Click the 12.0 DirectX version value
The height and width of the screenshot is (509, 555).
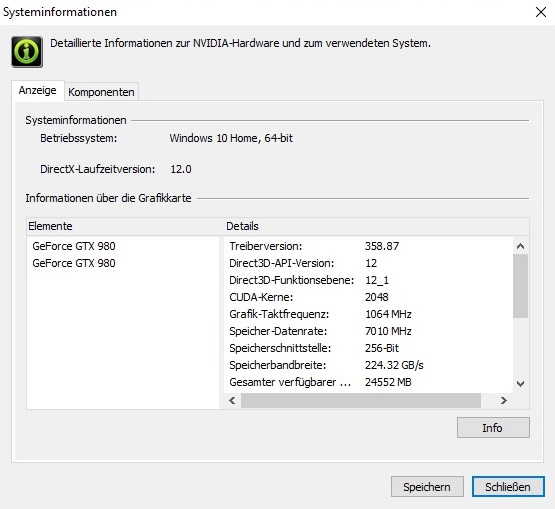[x=181, y=169]
